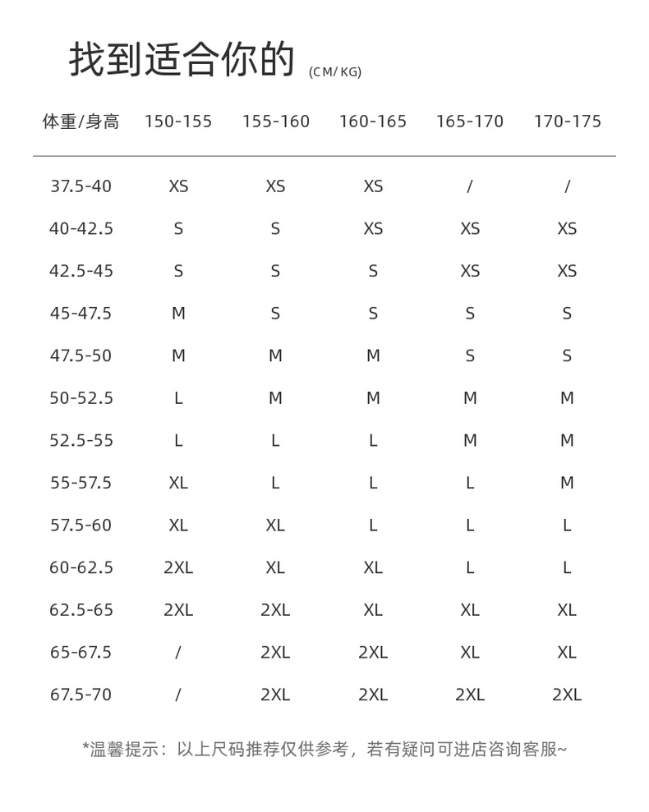
Task: Click the 37.5-40 weight row label
Action: point(81,186)
